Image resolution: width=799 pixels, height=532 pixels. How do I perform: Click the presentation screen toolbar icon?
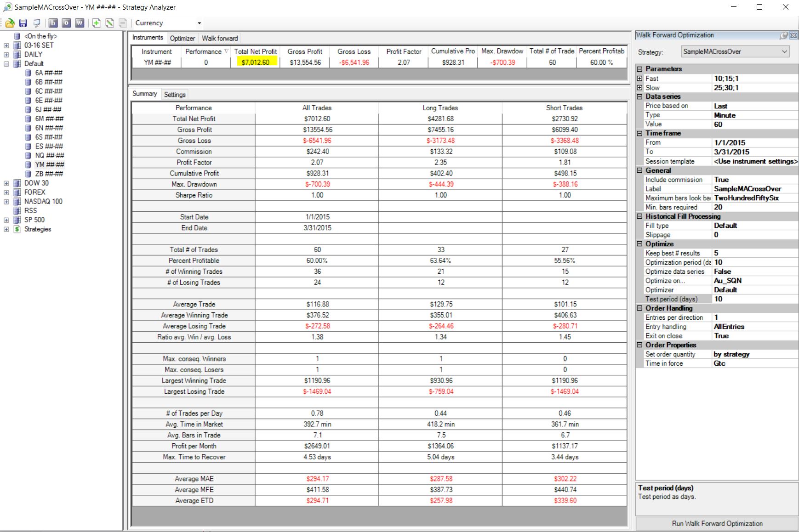(36, 23)
